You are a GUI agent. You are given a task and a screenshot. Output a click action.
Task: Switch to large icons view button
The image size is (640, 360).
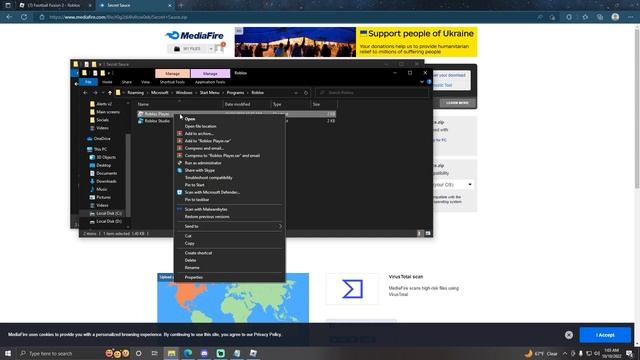(x=427, y=233)
